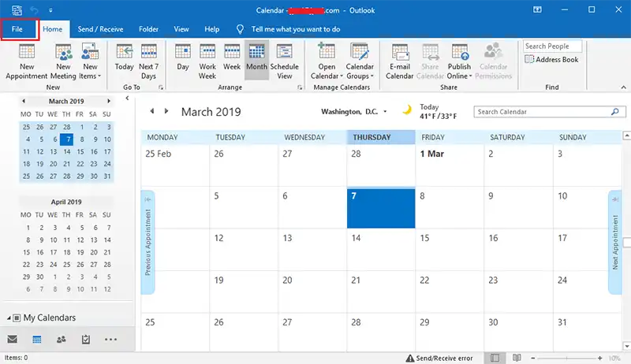Open the Quick Access Toolbar customize arrow
This screenshot has width=631, height=364.
pyautogui.click(x=50, y=10)
